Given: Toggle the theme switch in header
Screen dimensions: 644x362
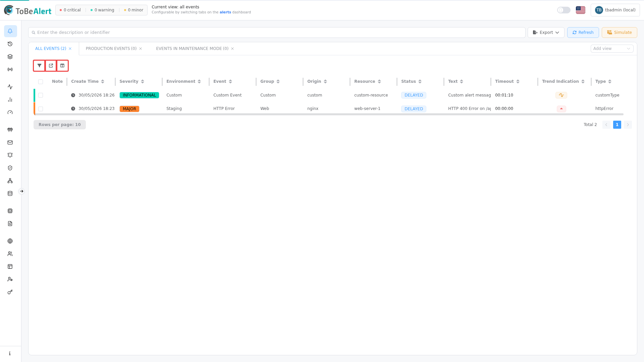Looking at the screenshot, I should point(563,10).
